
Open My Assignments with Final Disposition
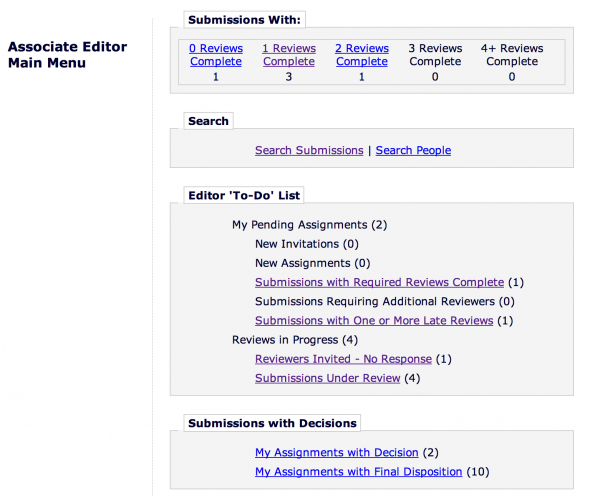pyautogui.click(x=358, y=471)
